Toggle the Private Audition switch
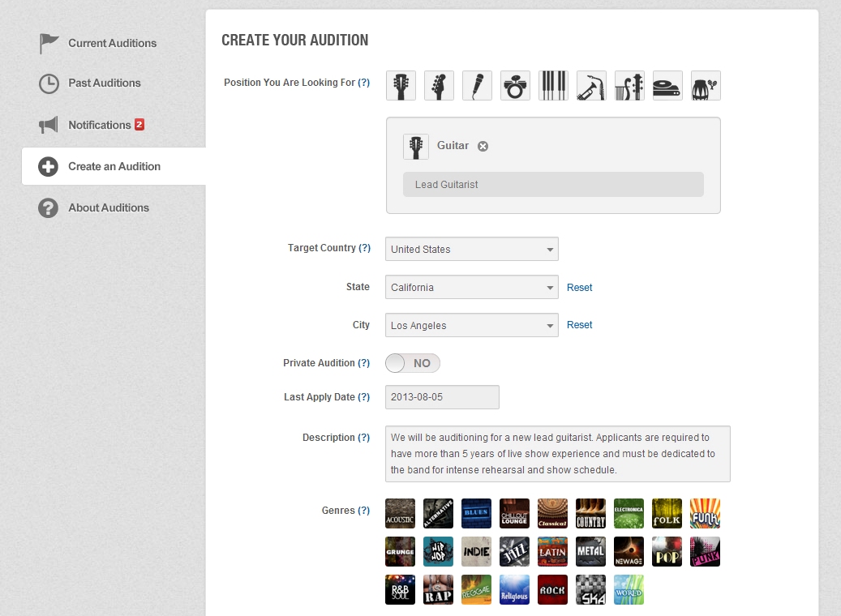Viewport: 841px width, 616px height. click(x=413, y=363)
